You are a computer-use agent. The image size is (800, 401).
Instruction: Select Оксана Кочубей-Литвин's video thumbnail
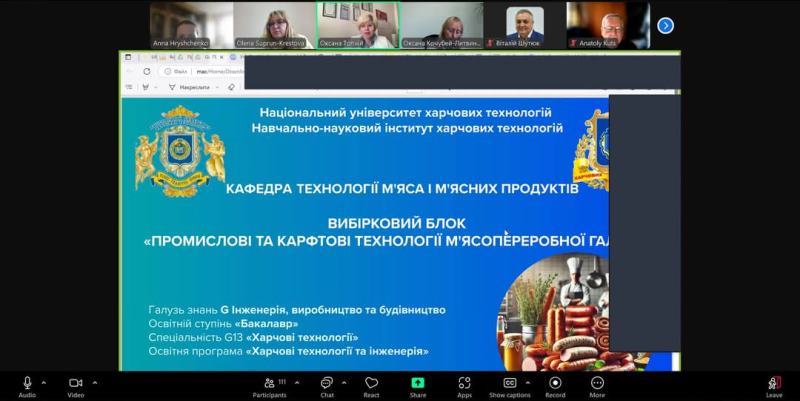point(442,26)
